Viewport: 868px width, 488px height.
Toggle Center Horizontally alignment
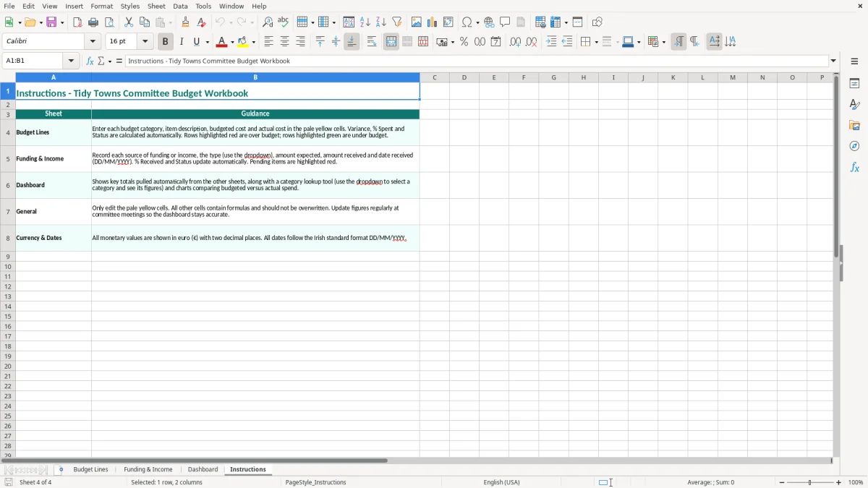point(285,42)
